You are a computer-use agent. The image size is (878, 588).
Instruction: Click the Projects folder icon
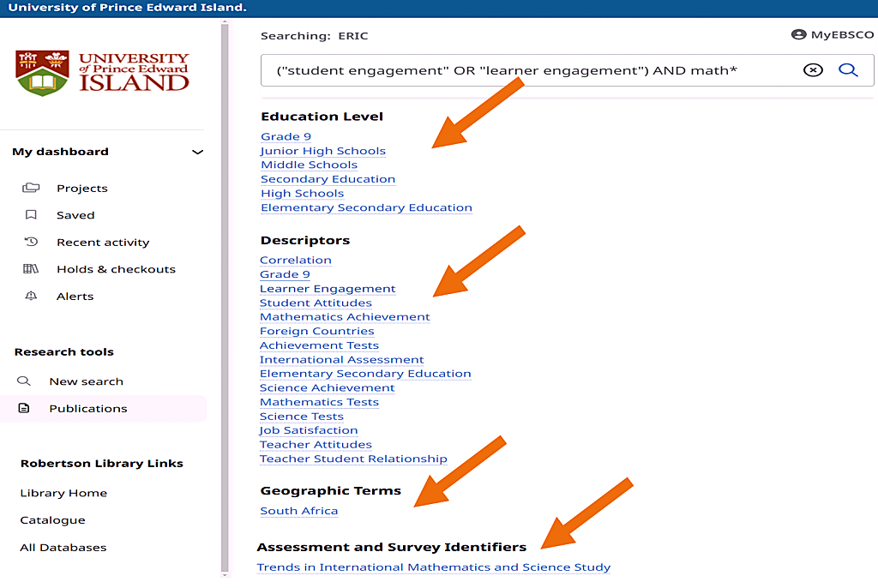(31, 188)
